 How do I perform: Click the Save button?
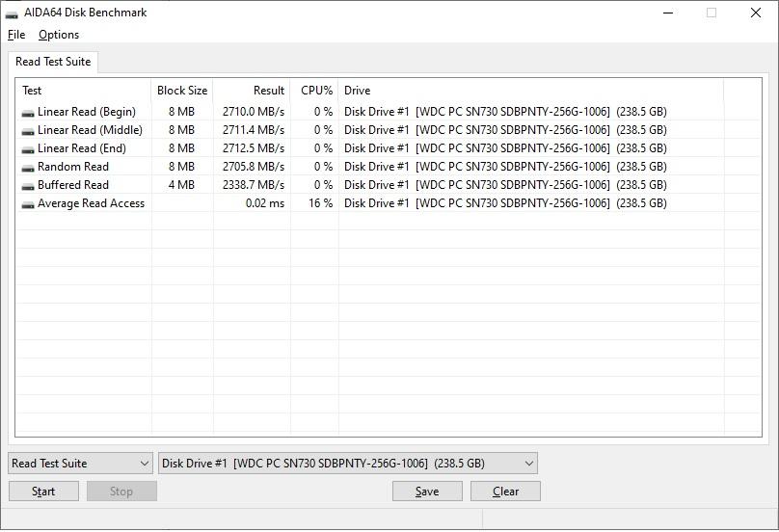(x=427, y=492)
